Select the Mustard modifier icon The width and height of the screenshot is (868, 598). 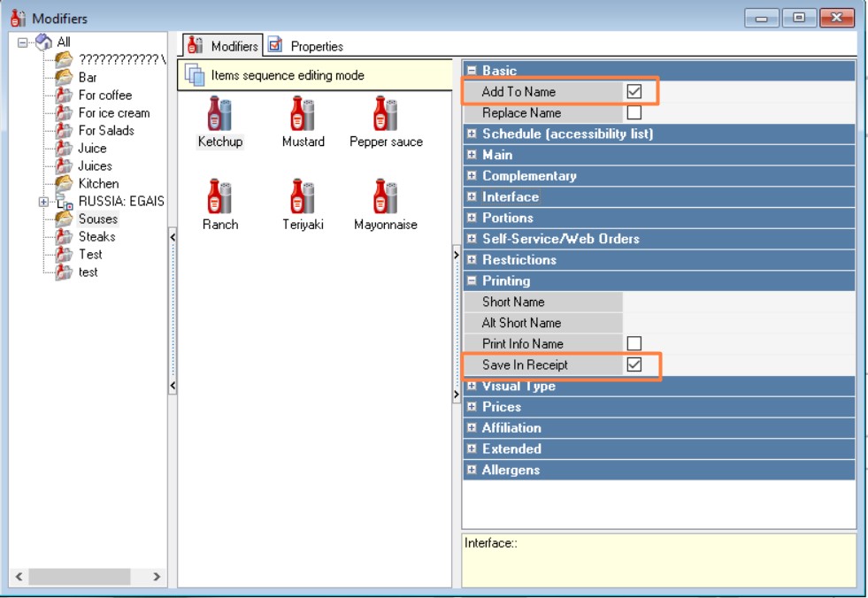(x=303, y=113)
